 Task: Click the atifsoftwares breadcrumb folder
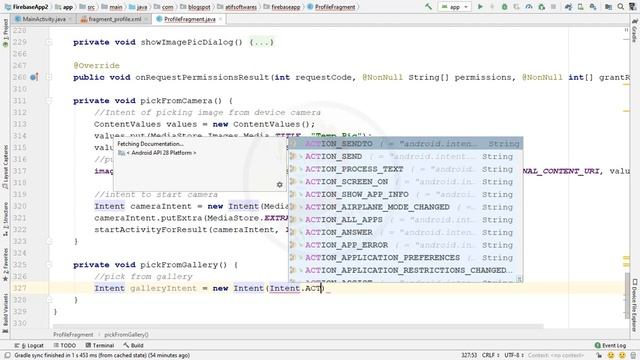(238, 7)
